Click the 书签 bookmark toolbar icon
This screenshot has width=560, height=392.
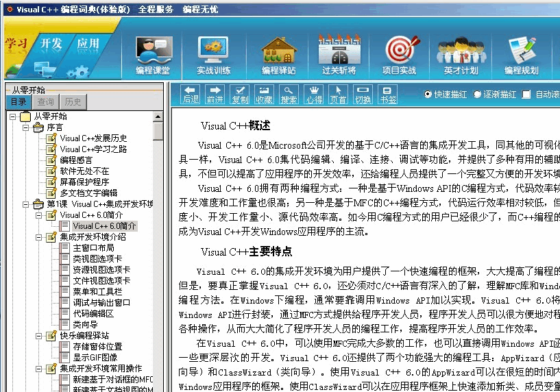[388, 95]
